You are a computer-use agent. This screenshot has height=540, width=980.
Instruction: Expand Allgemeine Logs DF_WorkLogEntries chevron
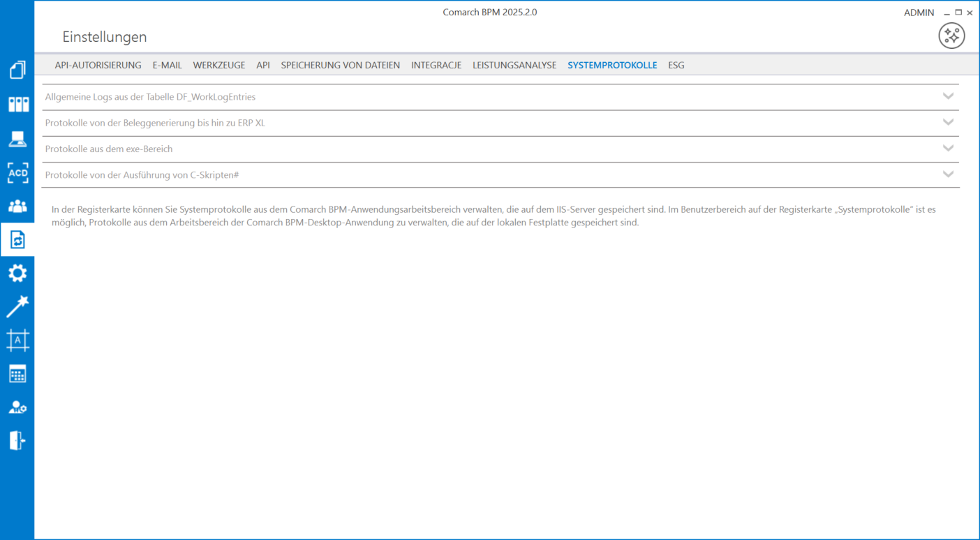click(948, 96)
